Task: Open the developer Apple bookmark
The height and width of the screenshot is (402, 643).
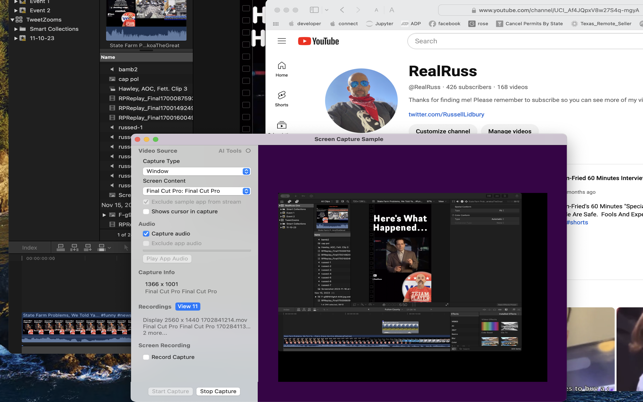Action: 305,24
